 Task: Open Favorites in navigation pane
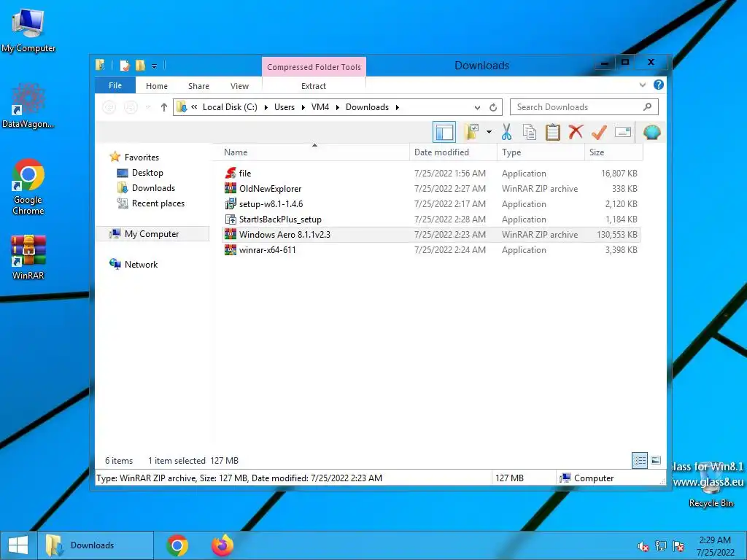coord(142,157)
